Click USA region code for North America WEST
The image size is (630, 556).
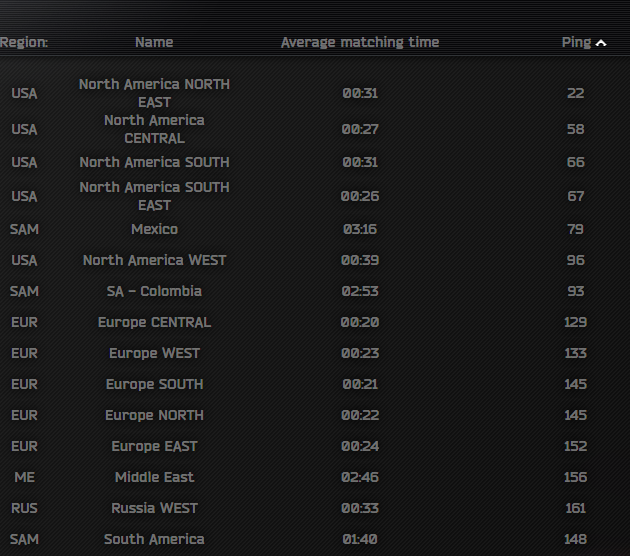(x=24, y=260)
